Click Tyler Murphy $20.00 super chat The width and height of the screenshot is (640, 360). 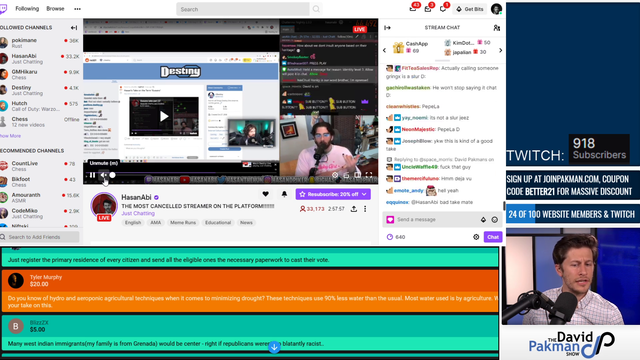coord(250,290)
